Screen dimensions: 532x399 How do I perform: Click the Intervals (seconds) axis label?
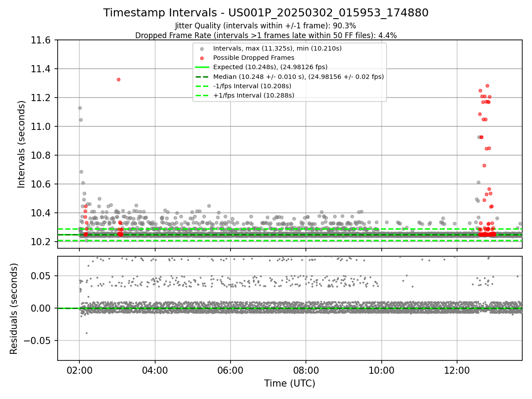click(22, 144)
